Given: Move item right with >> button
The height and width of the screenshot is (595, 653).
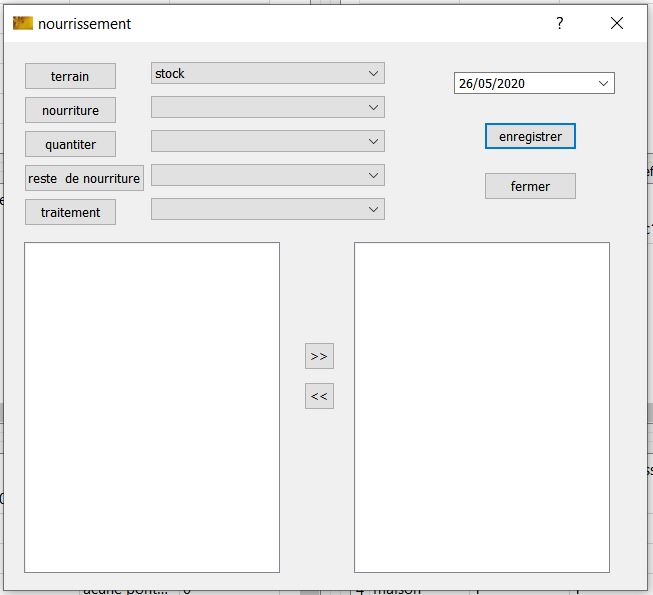Looking at the screenshot, I should pyautogui.click(x=319, y=356).
